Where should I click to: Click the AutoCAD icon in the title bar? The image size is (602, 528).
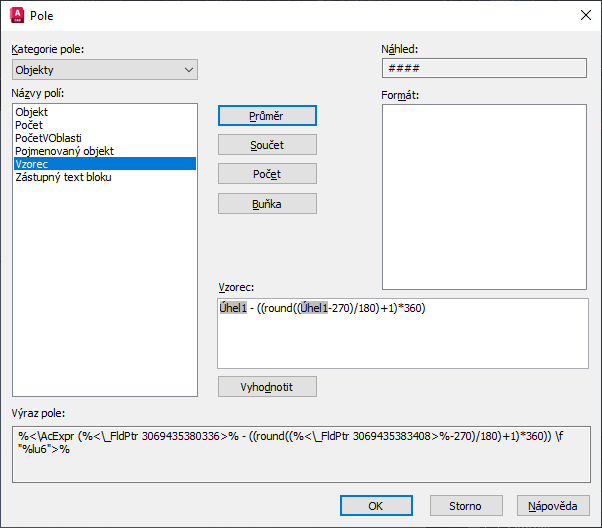click(18, 16)
